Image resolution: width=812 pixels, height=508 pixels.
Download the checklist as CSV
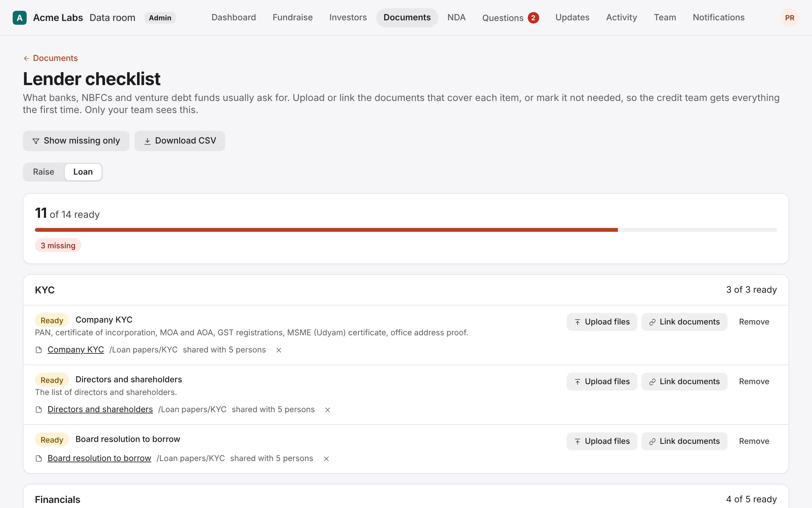coord(180,141)
